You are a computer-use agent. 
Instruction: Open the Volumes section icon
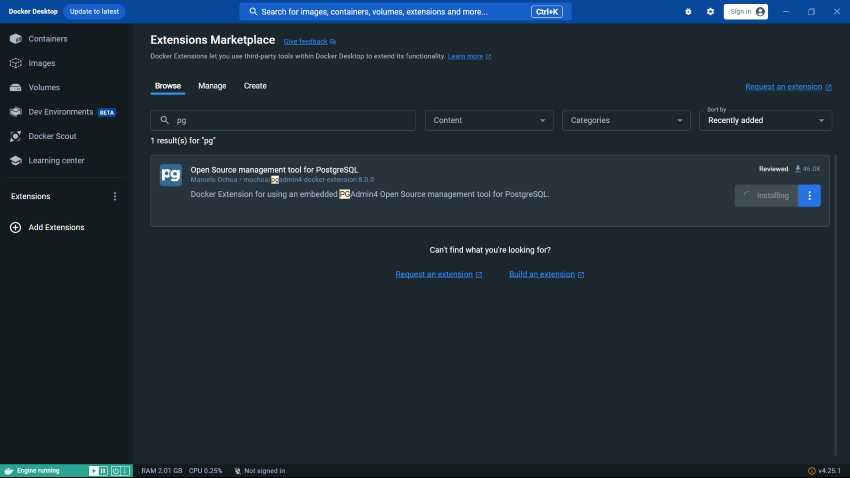click(16, 87)
